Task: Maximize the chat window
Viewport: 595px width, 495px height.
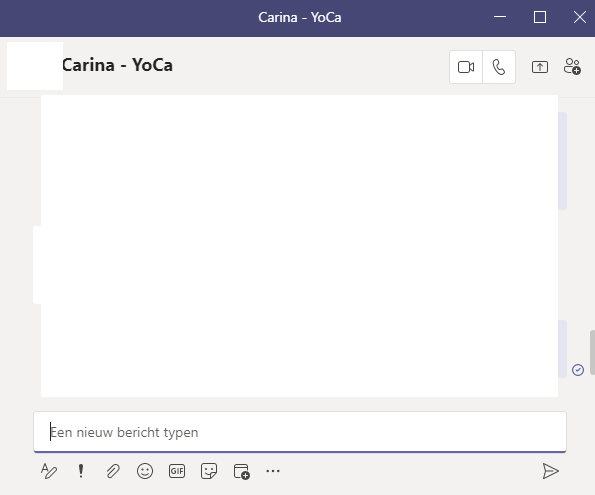Action: coord(540,17)
